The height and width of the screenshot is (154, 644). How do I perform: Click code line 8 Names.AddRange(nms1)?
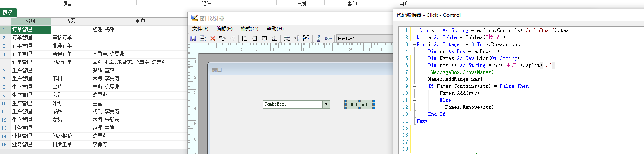click(456, 79)
